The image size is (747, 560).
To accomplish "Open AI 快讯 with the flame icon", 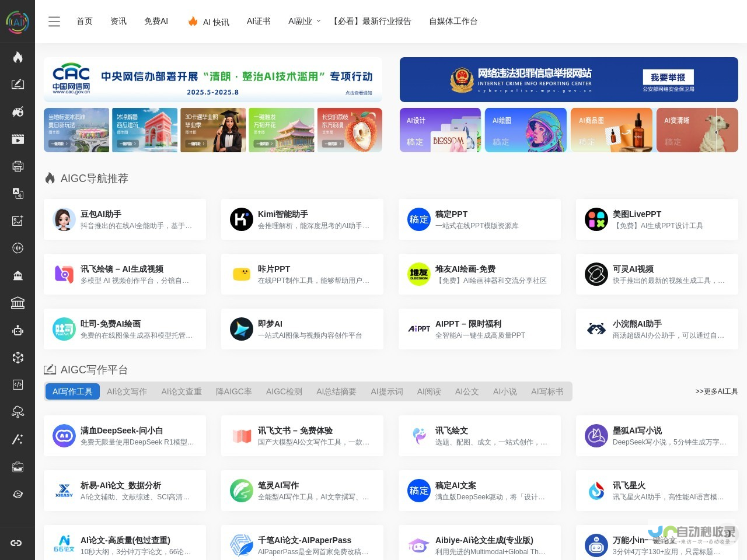I will (x=208, y=22).
